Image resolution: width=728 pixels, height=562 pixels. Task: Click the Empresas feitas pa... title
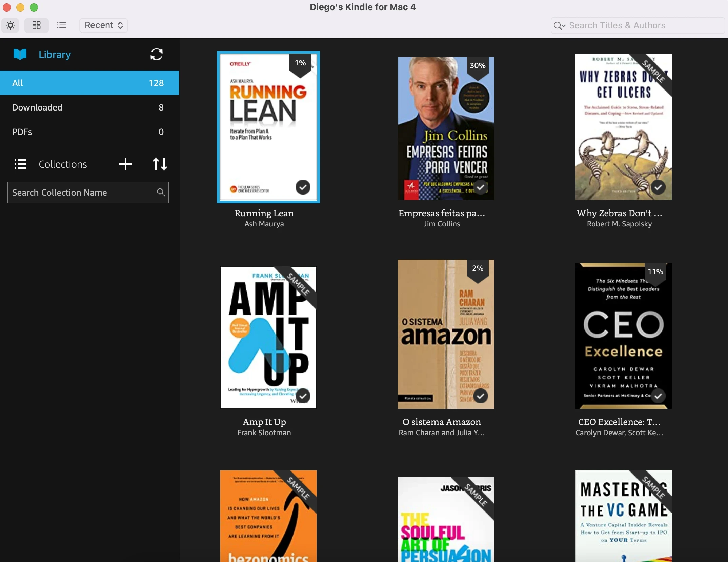pos(442,213)
